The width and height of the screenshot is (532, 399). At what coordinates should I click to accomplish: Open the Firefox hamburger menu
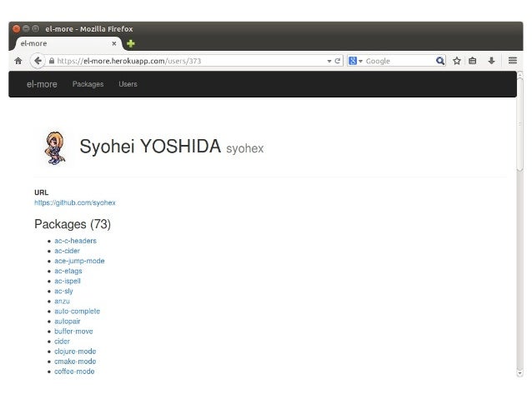pyautogui.click(x=513, y=61)
